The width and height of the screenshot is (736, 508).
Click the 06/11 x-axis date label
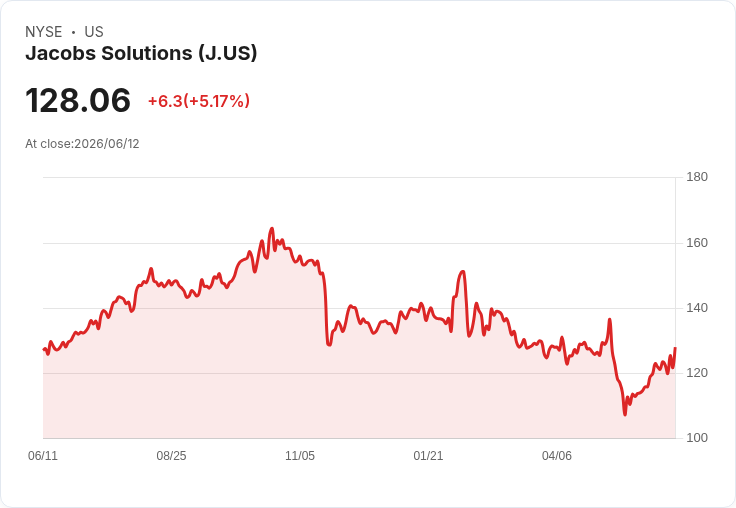[43, 456]
